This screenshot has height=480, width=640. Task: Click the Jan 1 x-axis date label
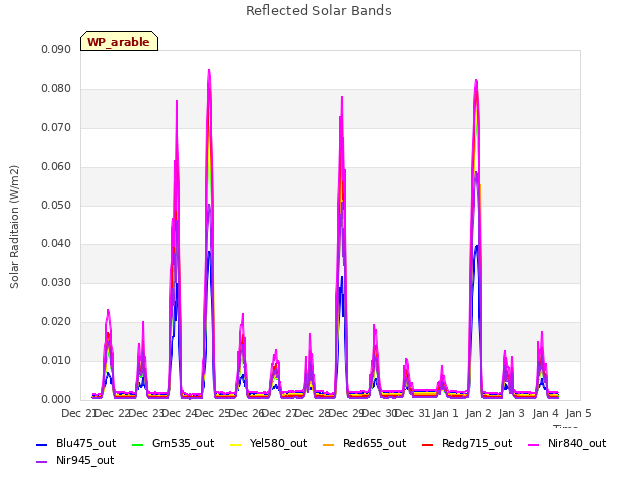(x=445, y=413)
